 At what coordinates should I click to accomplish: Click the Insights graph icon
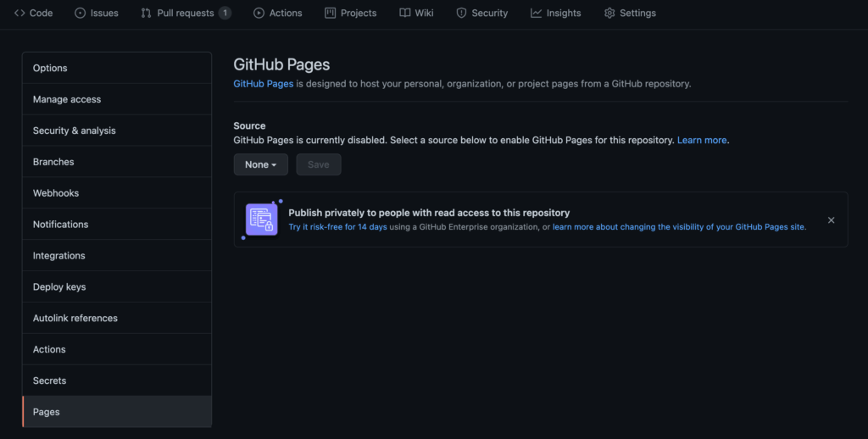537,13
